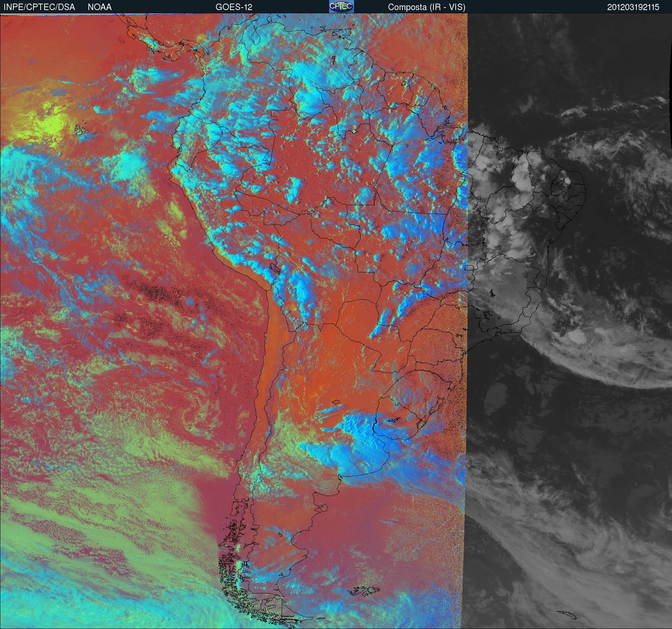This screenshot has height=629, width=672.
Task: Click the CPTEC logo in the header
Action: coord(341,6)
